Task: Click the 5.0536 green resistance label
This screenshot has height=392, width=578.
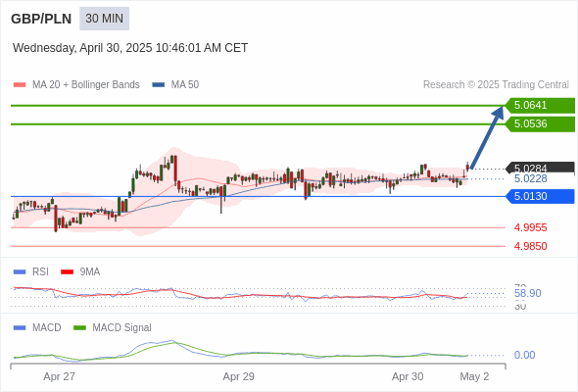Action: 540,123
